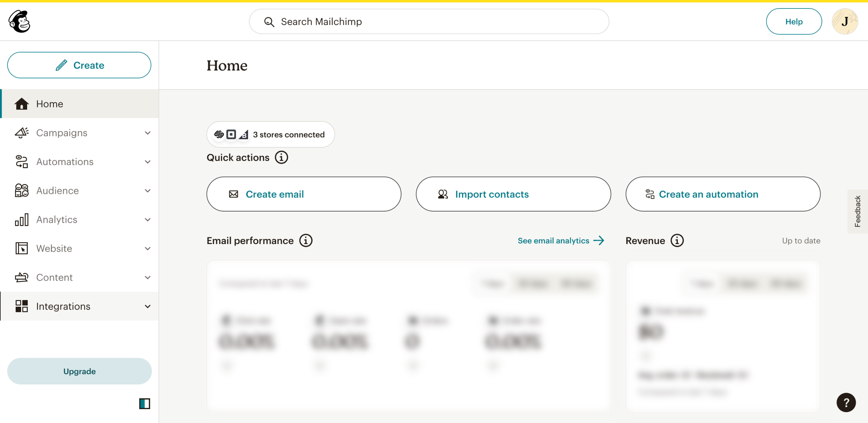Expand the Audience menu chevron
Image resolution: width=868 pixels, height=423 pixels.
point(147,190)
